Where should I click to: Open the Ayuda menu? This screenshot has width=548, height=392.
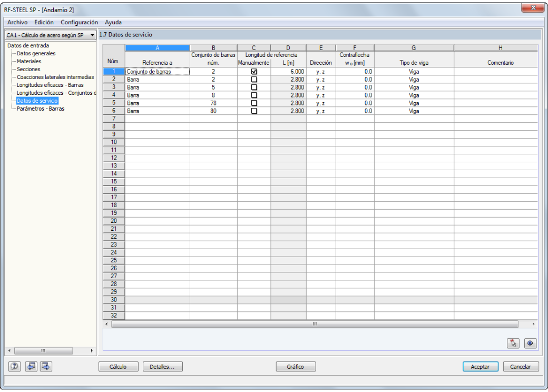click(x=113, y=22)
